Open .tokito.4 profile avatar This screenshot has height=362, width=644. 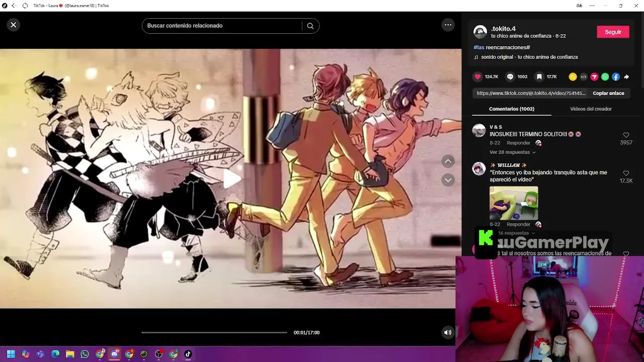click(480, 32)
